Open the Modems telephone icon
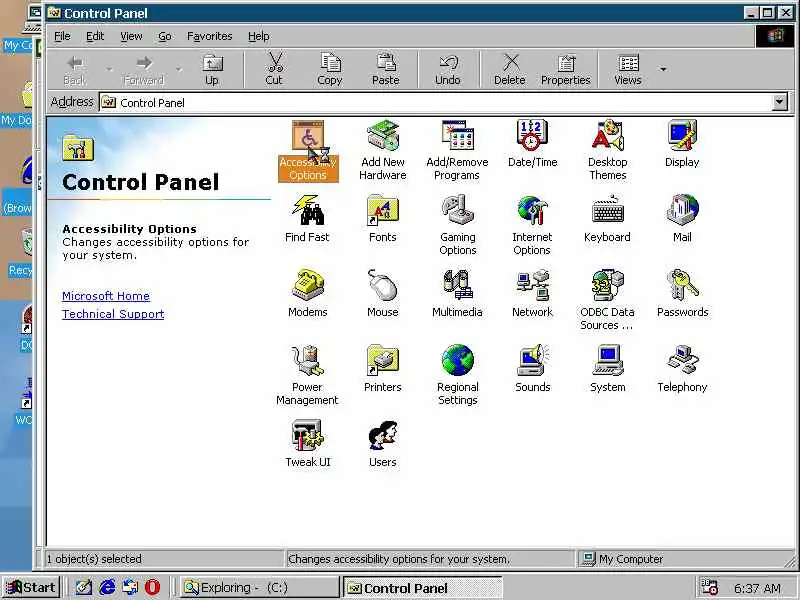Image resolution: width=800 pixels, height=600 pixels. tap(308, 294)
